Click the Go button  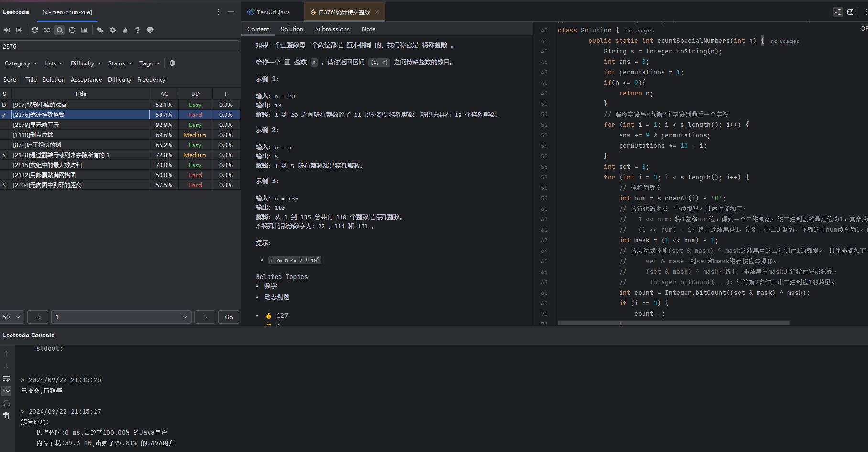229,317
